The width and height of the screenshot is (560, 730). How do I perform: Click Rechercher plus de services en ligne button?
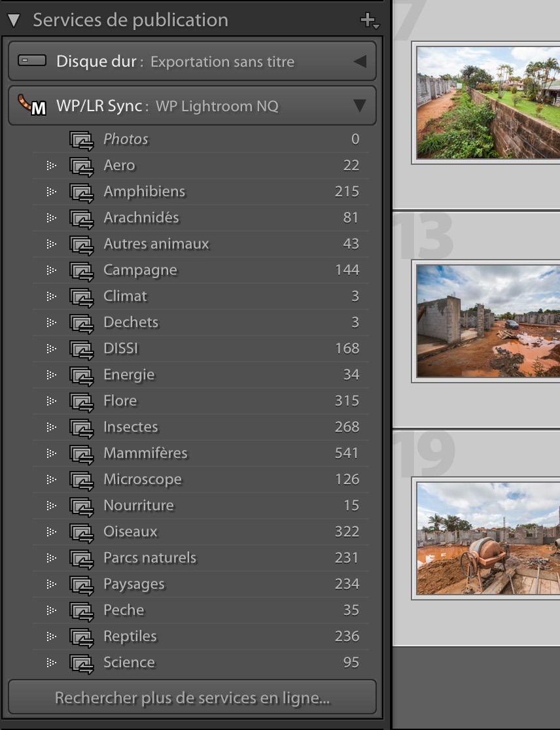click(192, 698)
